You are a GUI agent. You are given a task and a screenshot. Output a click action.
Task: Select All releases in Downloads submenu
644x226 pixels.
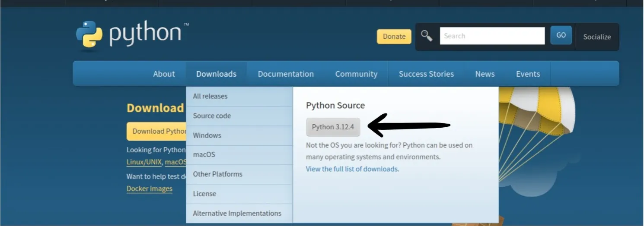coord(239,96)
